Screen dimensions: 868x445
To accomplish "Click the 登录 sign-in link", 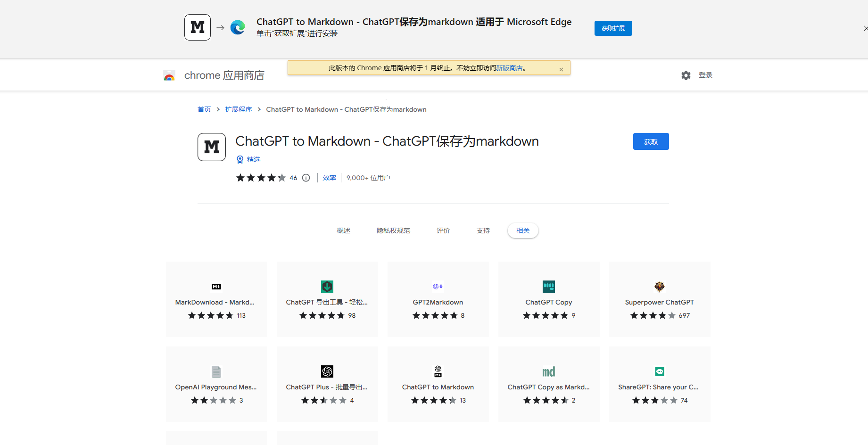I will pyautogui.click(x=705, y=75).
